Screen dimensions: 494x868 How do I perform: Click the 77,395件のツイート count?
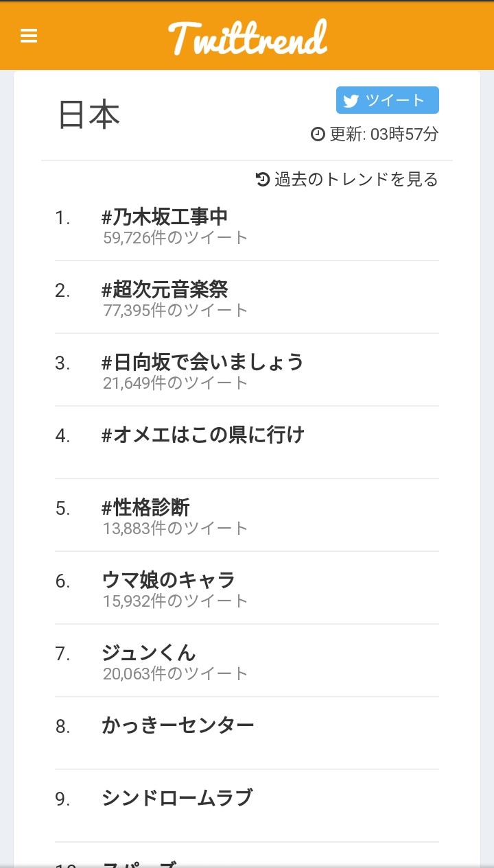point(175,311)
